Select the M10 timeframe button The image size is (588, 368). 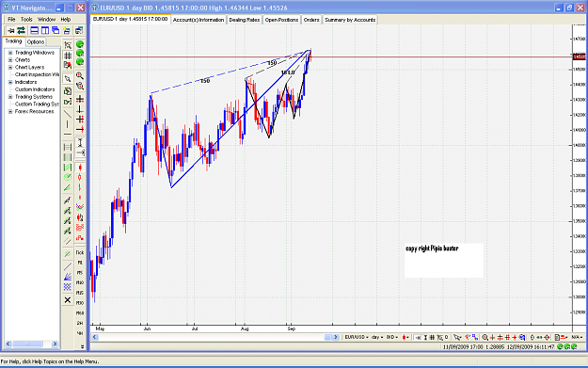[80, 283]
